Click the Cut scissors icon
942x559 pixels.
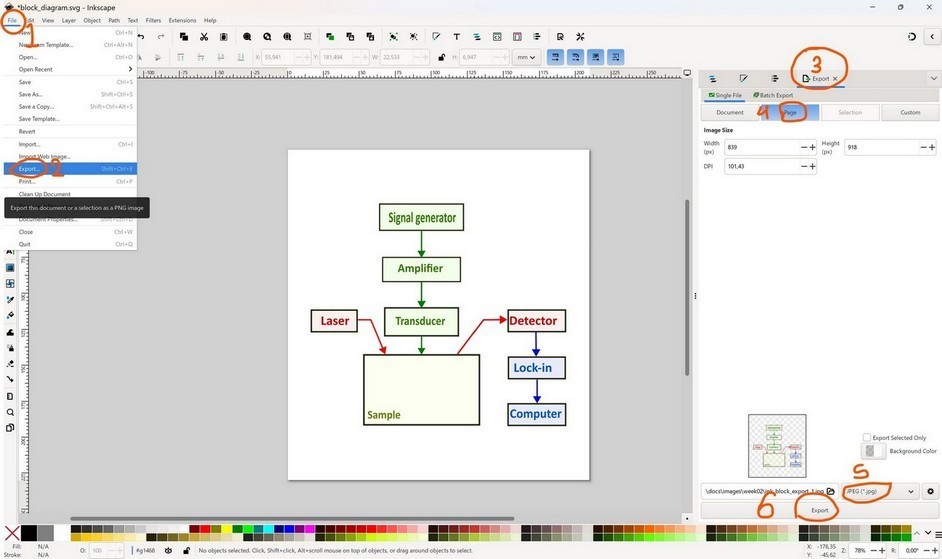[x=204, y=37]
